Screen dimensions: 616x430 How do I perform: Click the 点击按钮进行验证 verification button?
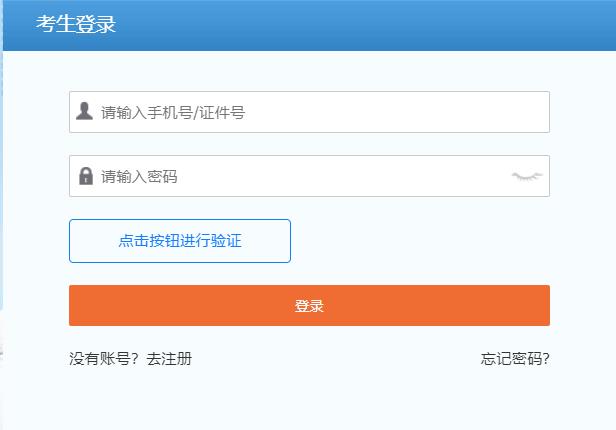tap(180, 241)
